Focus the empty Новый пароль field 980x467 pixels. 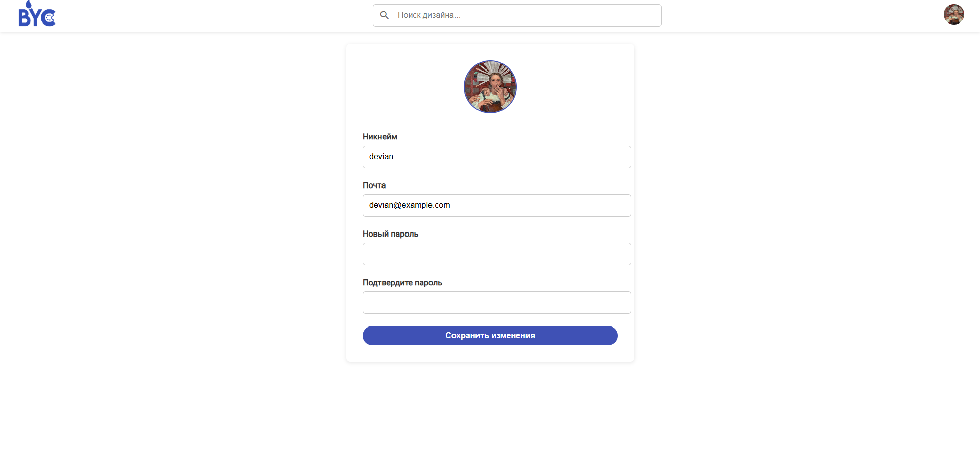click(x=496, y=254)
